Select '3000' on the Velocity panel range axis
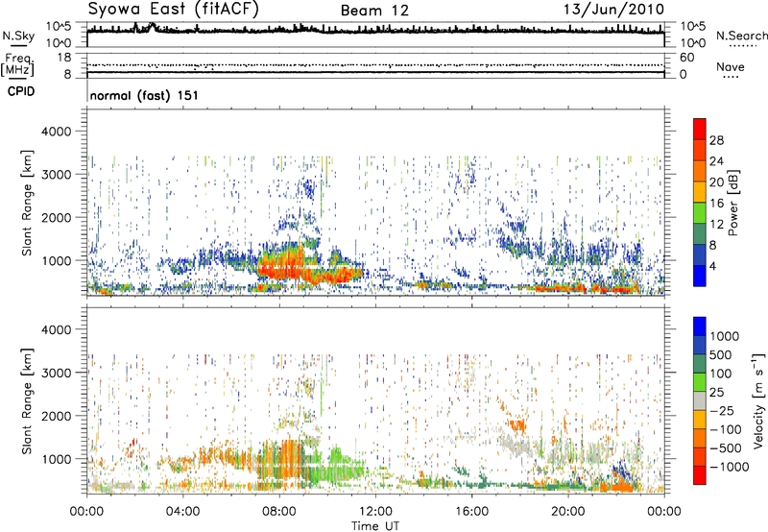Screen dimensions: 768x532 (56, 373)
